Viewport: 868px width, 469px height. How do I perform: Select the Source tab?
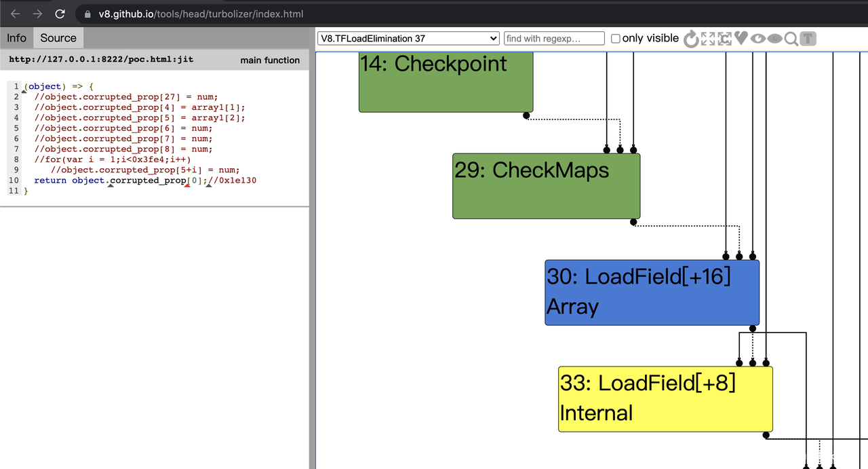coord(58,38)
